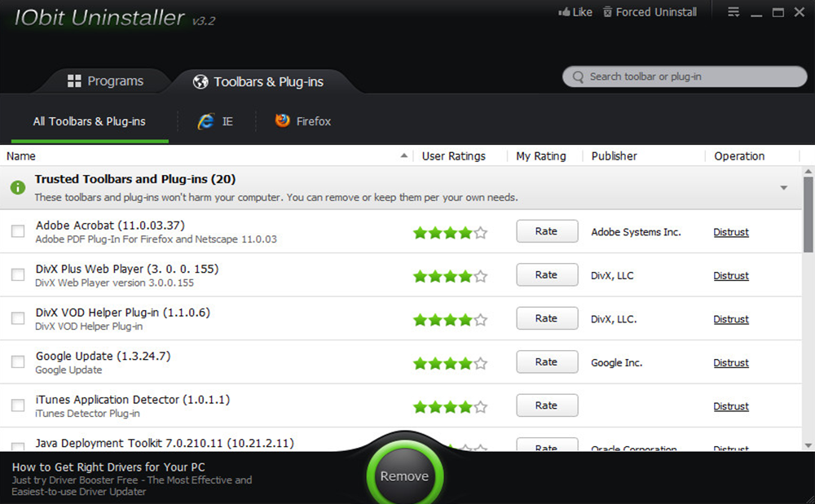Tick the Google Update checkbox
Screen dimensions: 815x504
click(x=18, y=362)
